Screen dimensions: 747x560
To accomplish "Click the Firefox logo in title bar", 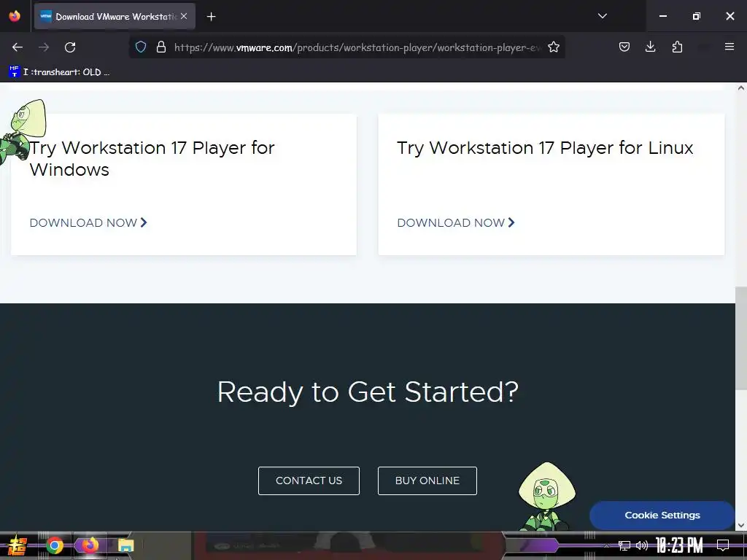I will (x=15, y=16).
